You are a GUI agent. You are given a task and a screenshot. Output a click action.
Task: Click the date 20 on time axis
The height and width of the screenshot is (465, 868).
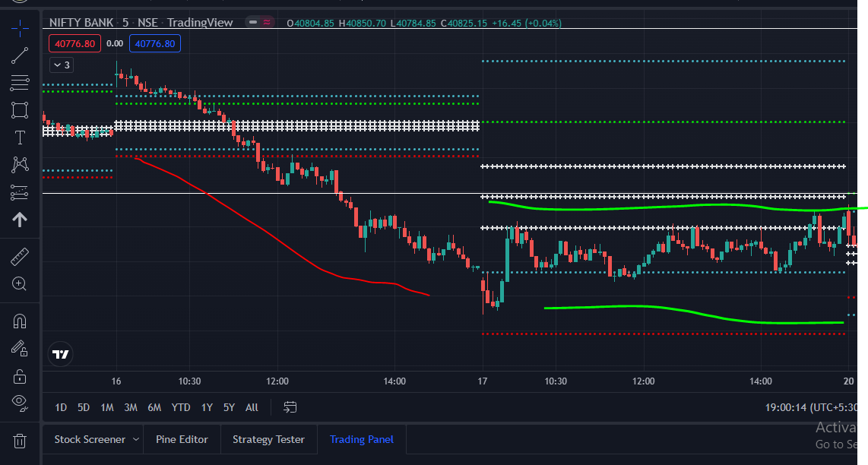pos(849,381)
